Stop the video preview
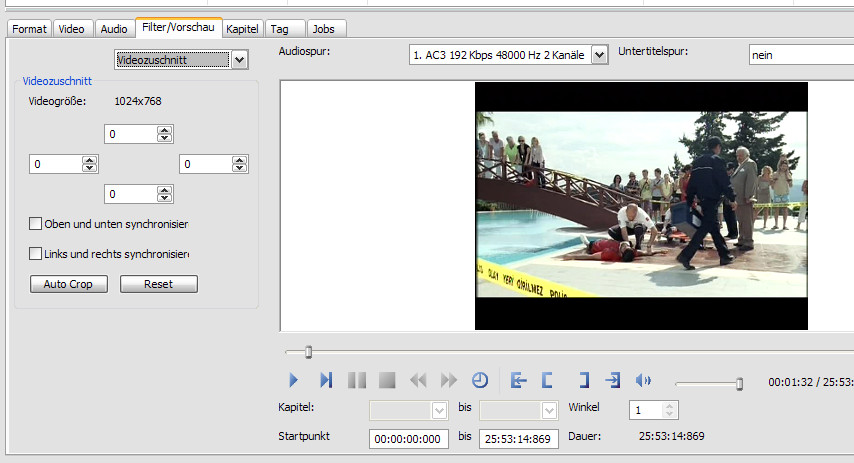Image resolution: width=854 pixels, height=463 pixels. 387,380
